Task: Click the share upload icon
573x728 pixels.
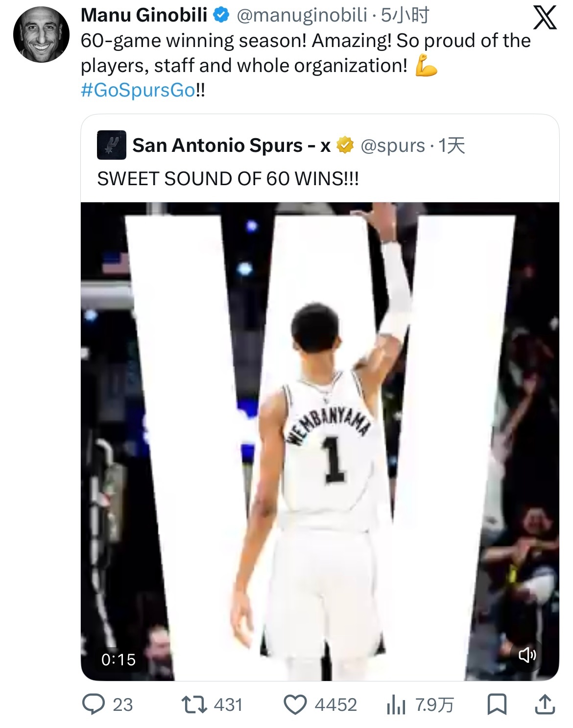Action: point(544,704)
